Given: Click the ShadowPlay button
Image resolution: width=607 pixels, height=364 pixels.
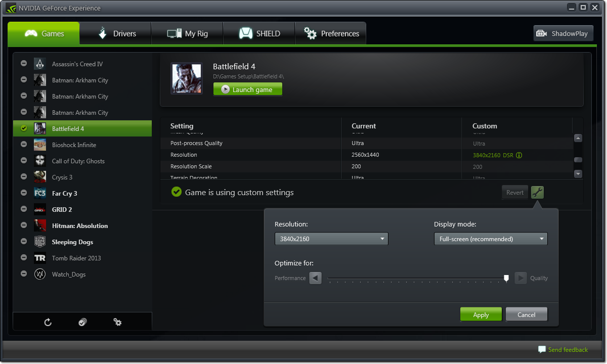Looking at the screenshot, I should (563, 33).
